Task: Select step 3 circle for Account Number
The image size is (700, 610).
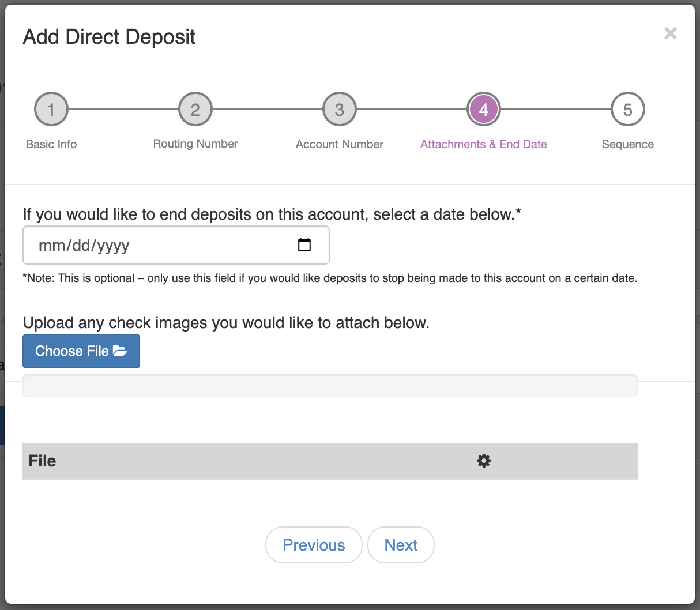Action: click(x=340, y=108)
